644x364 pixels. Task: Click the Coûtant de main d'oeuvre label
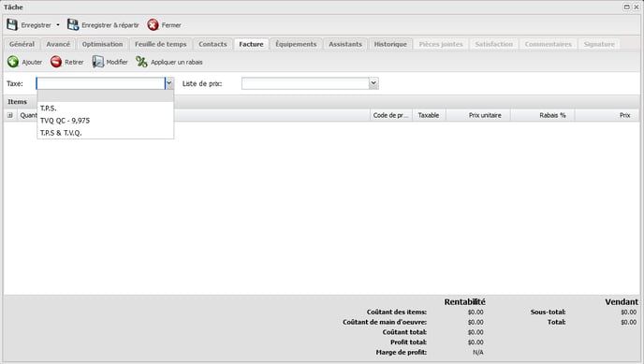385,322
